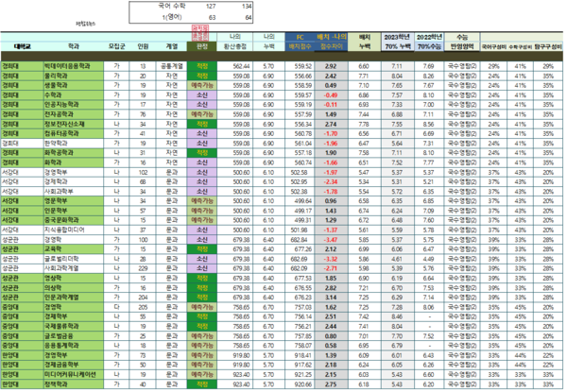
Task: Click the 배치점수 header cell
Action: (x=300, y=46)
